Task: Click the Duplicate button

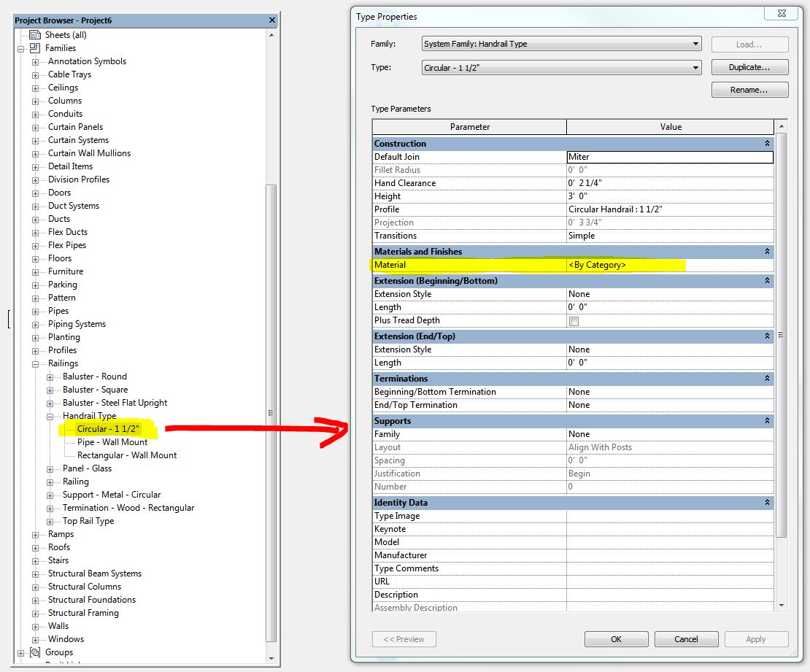Action: (x=749, y=67)
